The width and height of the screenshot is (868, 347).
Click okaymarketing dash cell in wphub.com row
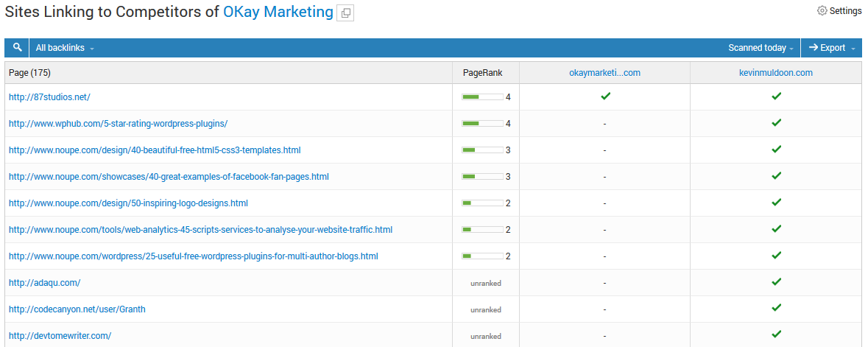click(x=604, y=124)
